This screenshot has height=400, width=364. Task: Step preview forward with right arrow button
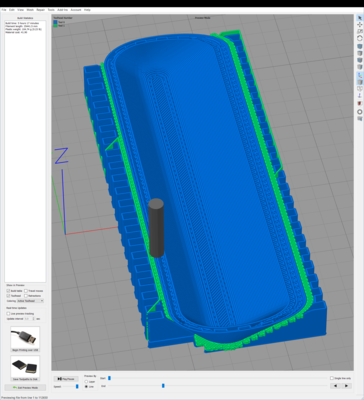tap(346, 386)
